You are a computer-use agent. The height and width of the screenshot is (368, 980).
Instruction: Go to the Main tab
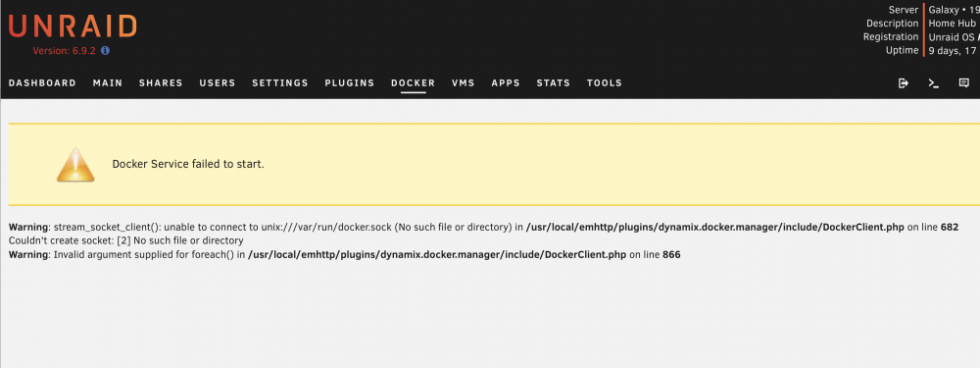pyautogui.click(x=108, y=82)
